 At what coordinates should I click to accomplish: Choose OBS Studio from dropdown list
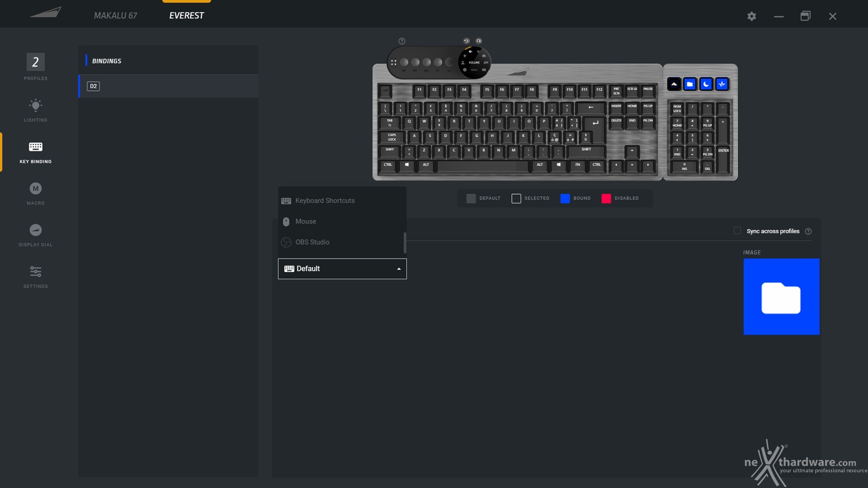342,242
